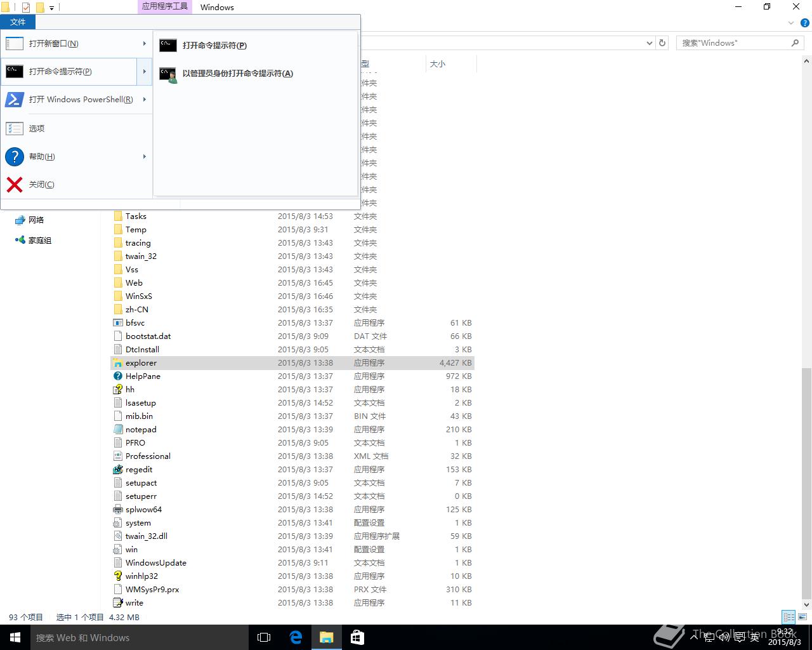Select the bootstat.dat file
812x650 pixels.
click(293, 336)
